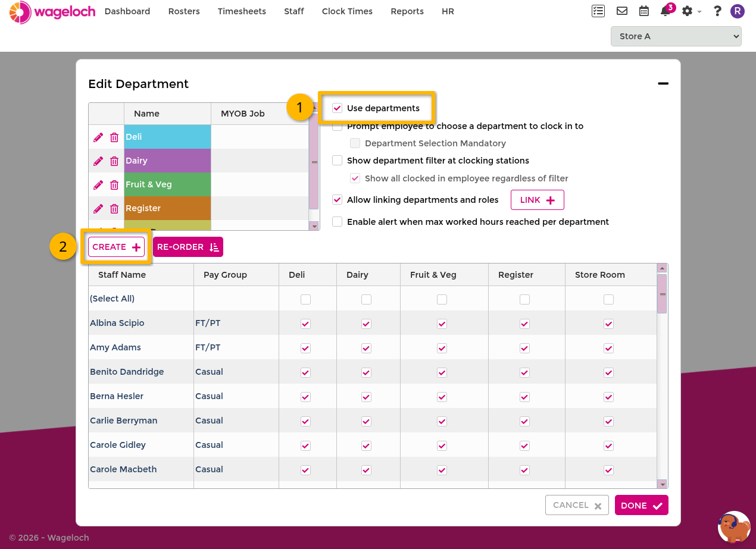The height and width of the screenshot is (549, 756).
Task: Edit the Deli department pencil icon
Action: tap(98, 137)
